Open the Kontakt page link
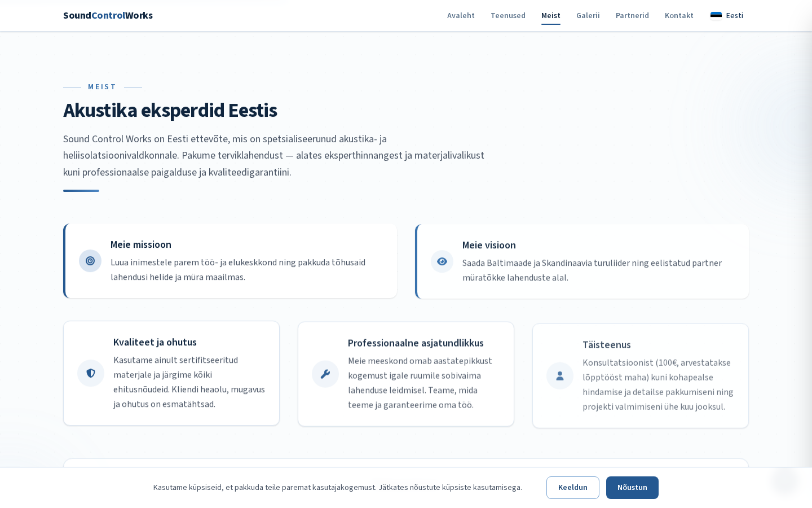812x508 pixels. 679,15
